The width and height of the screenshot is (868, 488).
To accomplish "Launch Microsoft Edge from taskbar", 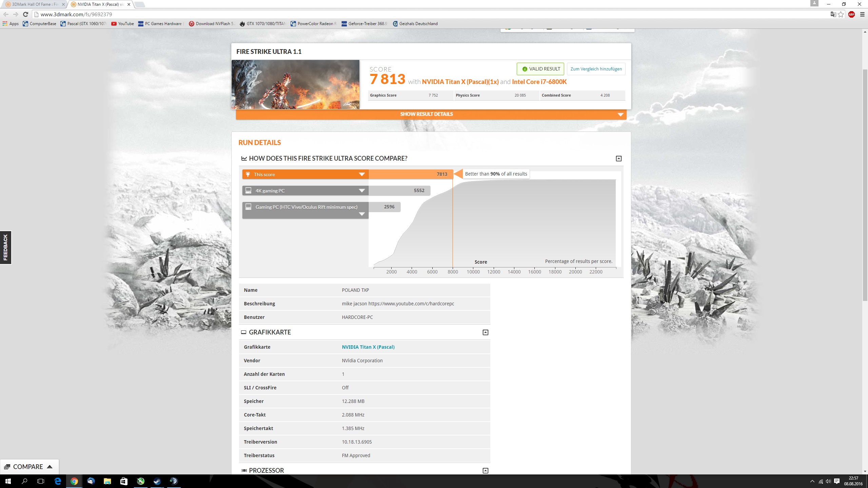I will coord(58,481).
